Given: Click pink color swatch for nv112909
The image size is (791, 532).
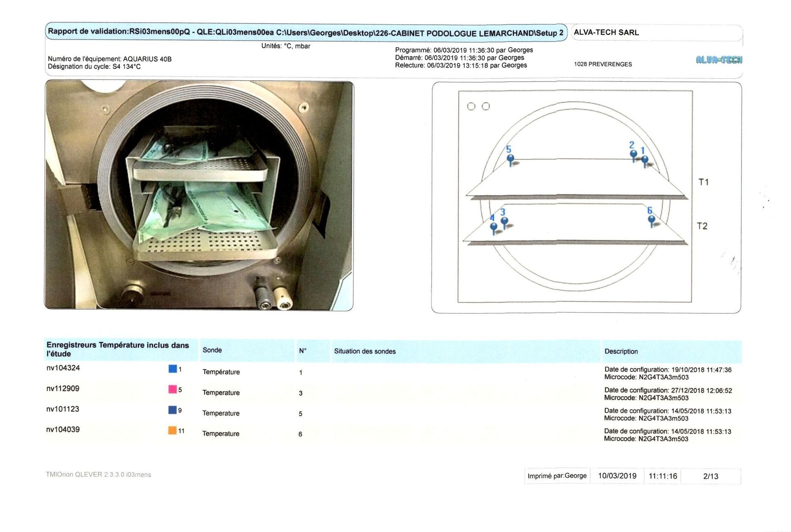Looking at the screenshot, I should pos(173,389).
